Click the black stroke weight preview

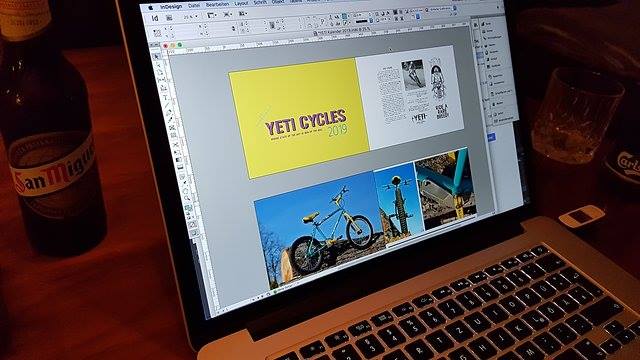click(362, 21)
